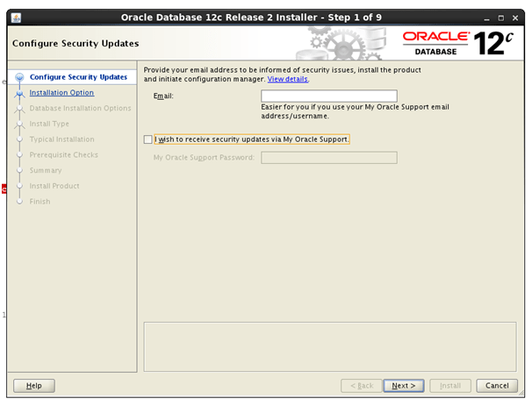Select the Configure Security Updates step
This screenshot has height=406, width=532.
click(x=78, y=77)
